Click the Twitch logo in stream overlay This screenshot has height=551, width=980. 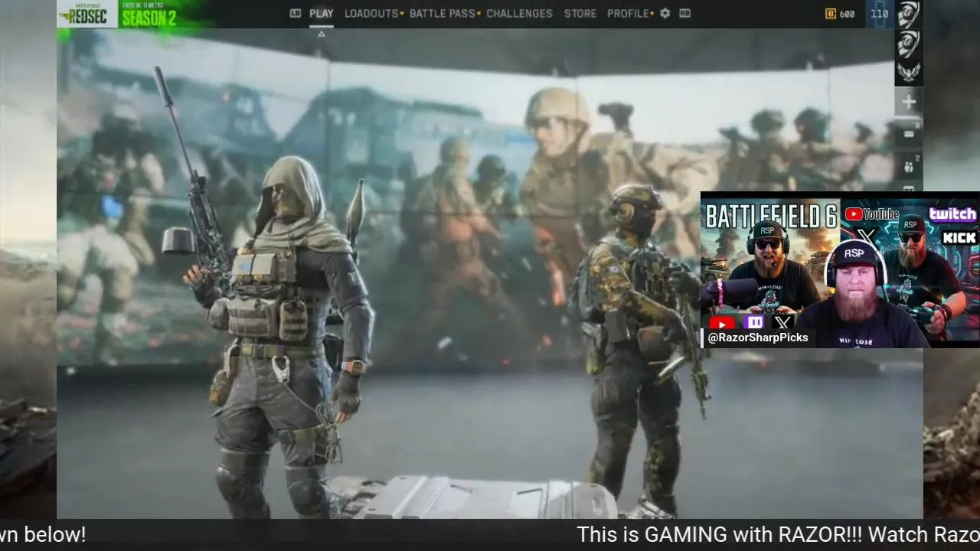952,214
